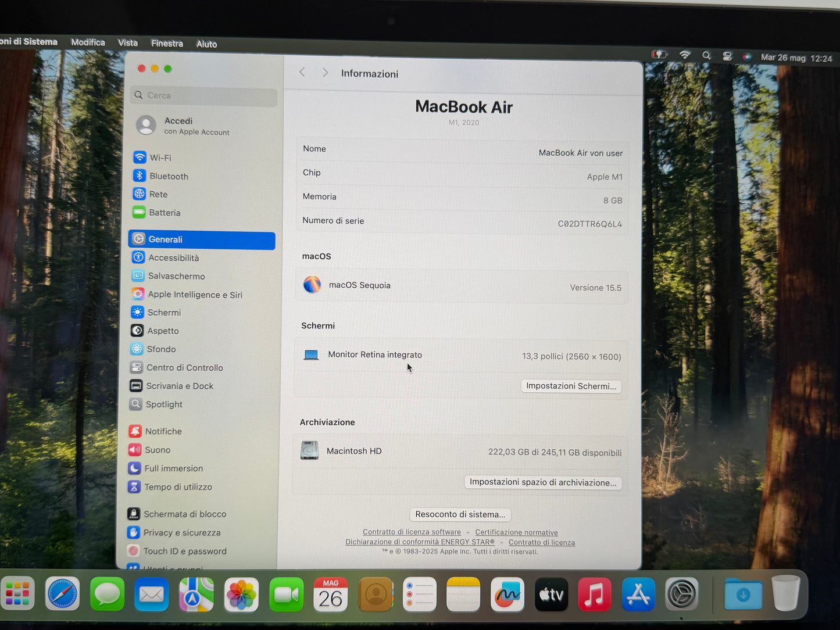This screenshot has width=840, height=630.
Task: Open Messages from the Dock
Action: coord(107,594)
